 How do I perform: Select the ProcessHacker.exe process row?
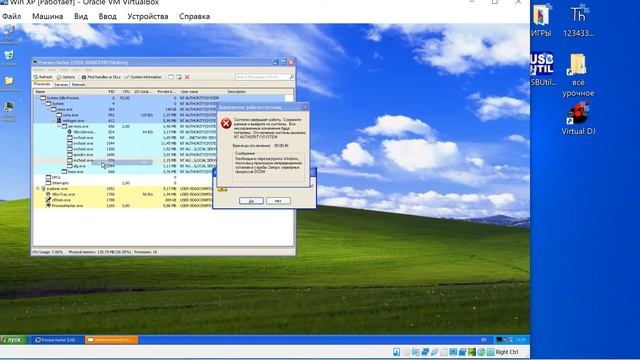coord(124,206)
